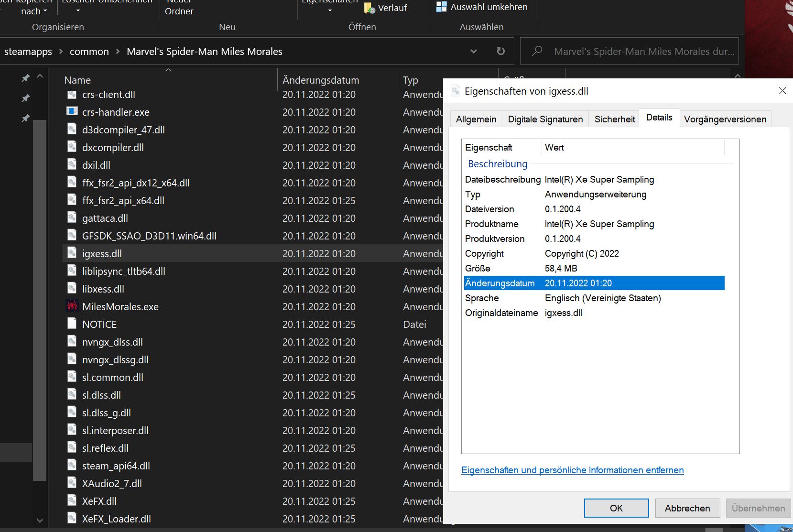Image resolution: width=793 pixels, height=532 pixels.
Task: Click the DLL icon beside sl.reflex.dll
Action: 72,447
